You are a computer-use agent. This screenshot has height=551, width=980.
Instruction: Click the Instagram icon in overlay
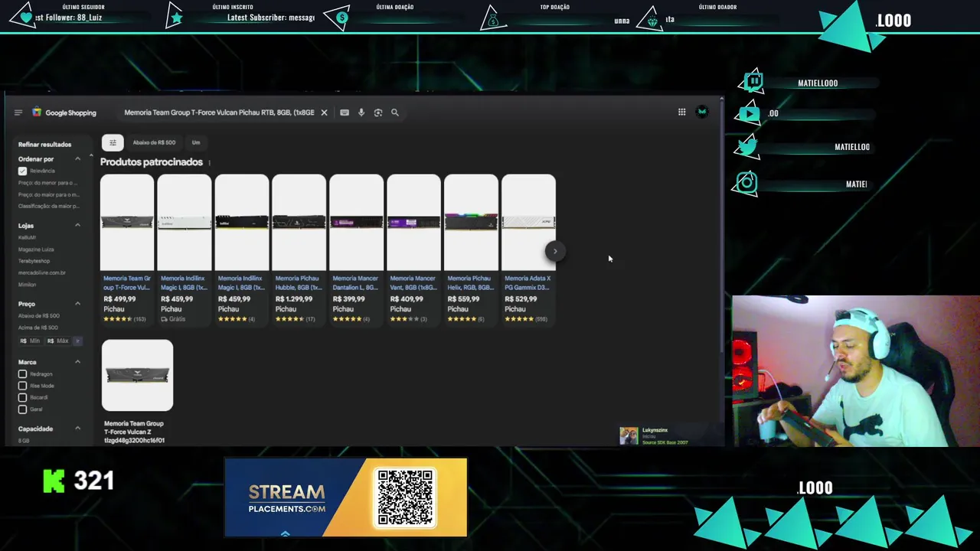746,183
